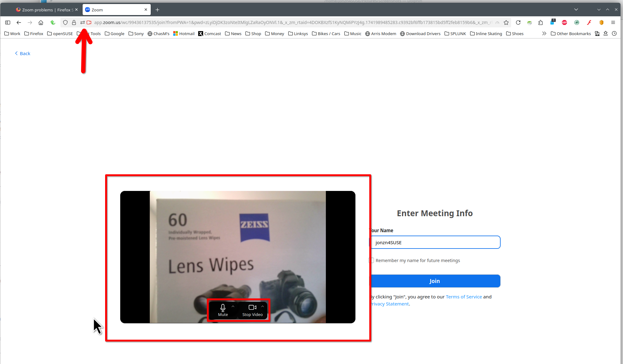Open the Hotmail bookmark
Image resolution: width=623 pixels, height=364 pixels.
[x=184, y=34]
